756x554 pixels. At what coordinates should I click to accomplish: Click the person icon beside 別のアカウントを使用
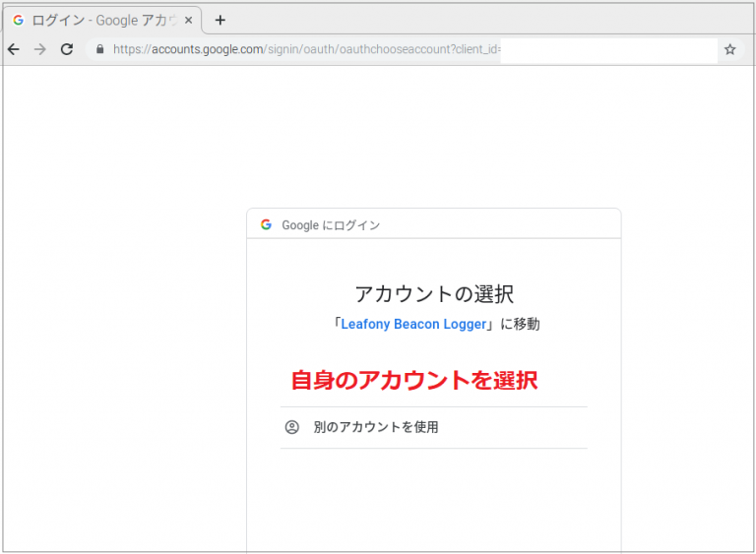click(x=292, y=427)
